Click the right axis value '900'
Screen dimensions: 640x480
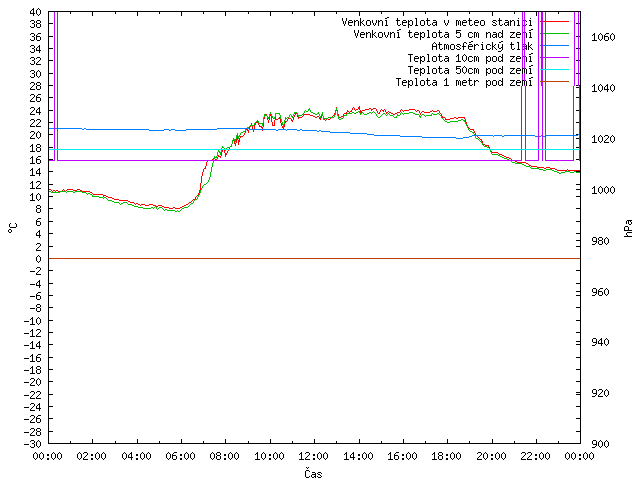coord(600,444)
